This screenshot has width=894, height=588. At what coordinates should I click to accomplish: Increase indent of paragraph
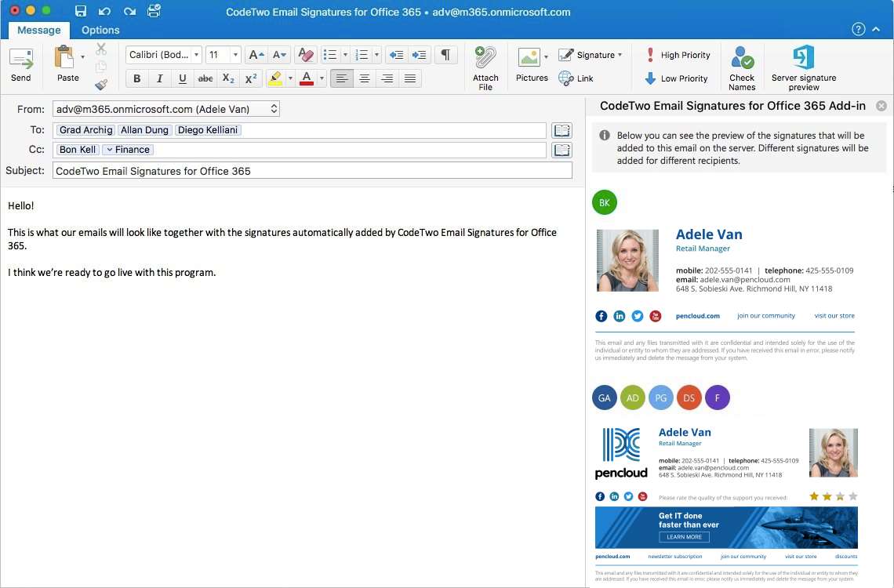[x=419, y=55]
